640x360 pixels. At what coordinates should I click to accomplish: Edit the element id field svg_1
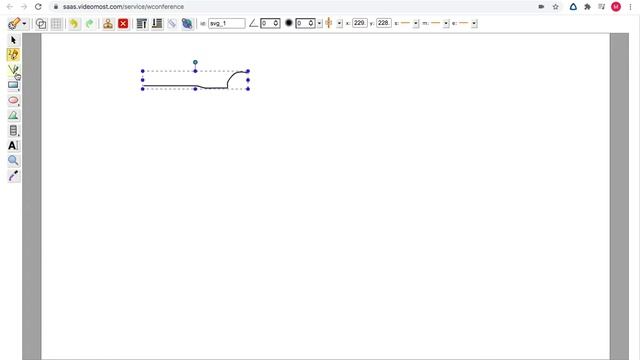(227, 23)
